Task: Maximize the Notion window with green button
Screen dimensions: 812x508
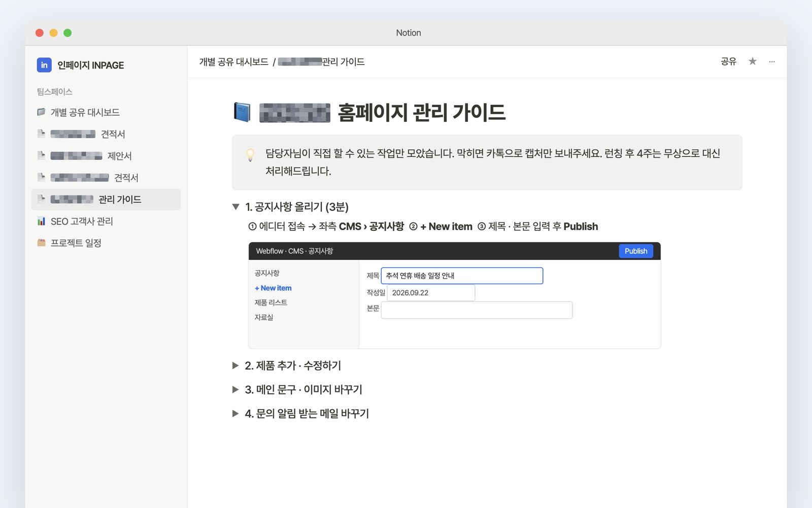Action: (67, 32)
